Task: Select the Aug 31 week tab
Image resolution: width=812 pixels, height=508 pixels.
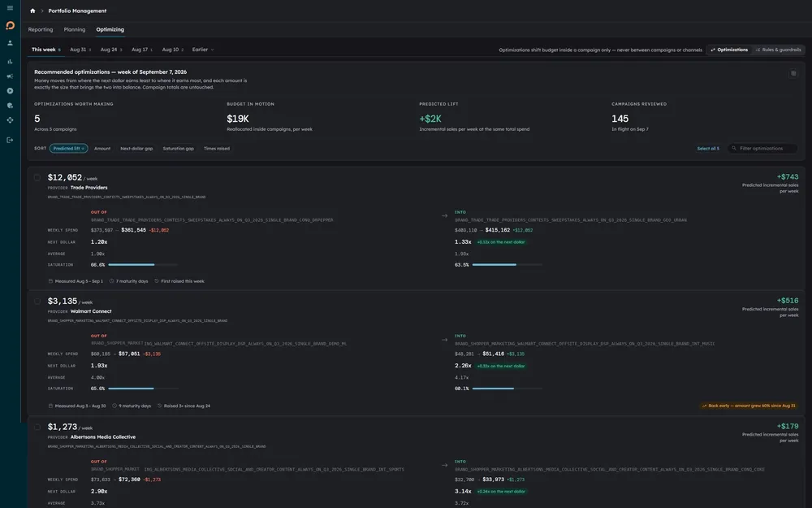Action: coord(80,50)
